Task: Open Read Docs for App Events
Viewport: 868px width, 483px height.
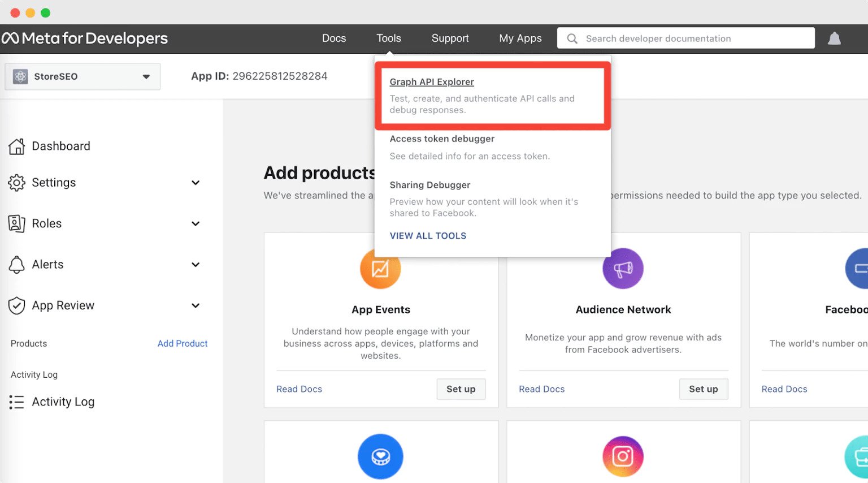Action: [299, 389]
